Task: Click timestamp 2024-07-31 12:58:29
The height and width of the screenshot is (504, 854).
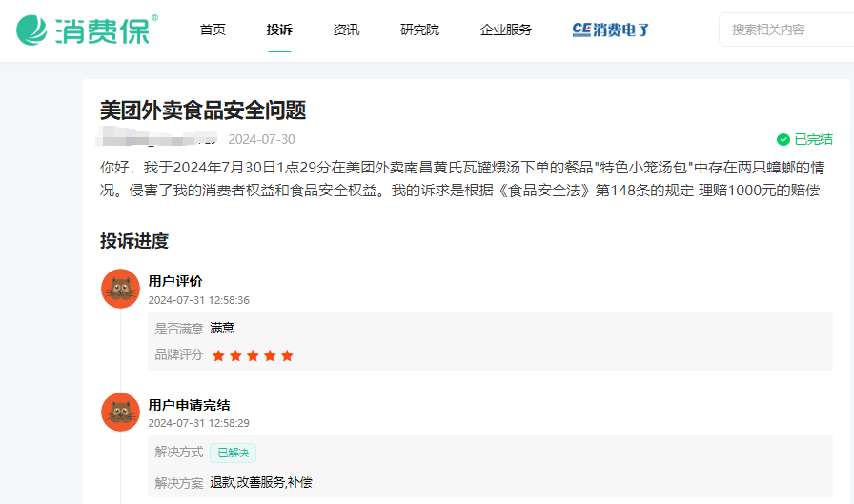Action: (199, 423)
